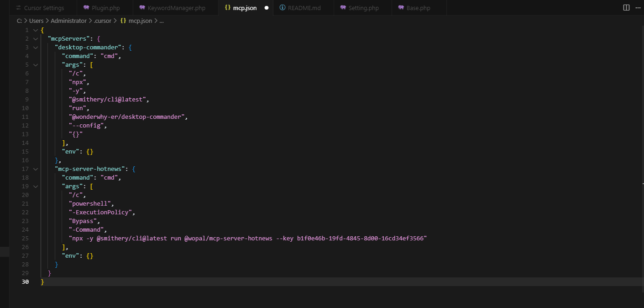This screenshot has width=644, height=308.
Task: Click the Split Editor Right icon
Action: (x=626, y=8)
